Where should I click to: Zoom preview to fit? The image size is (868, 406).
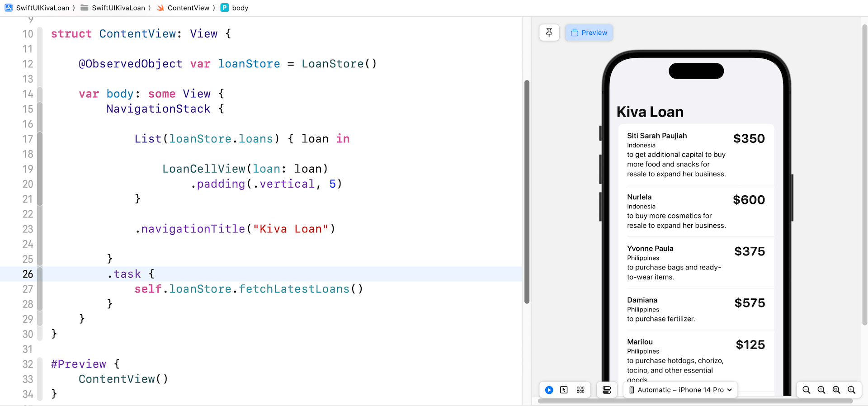pyautogui.click(x=836, y=390)
